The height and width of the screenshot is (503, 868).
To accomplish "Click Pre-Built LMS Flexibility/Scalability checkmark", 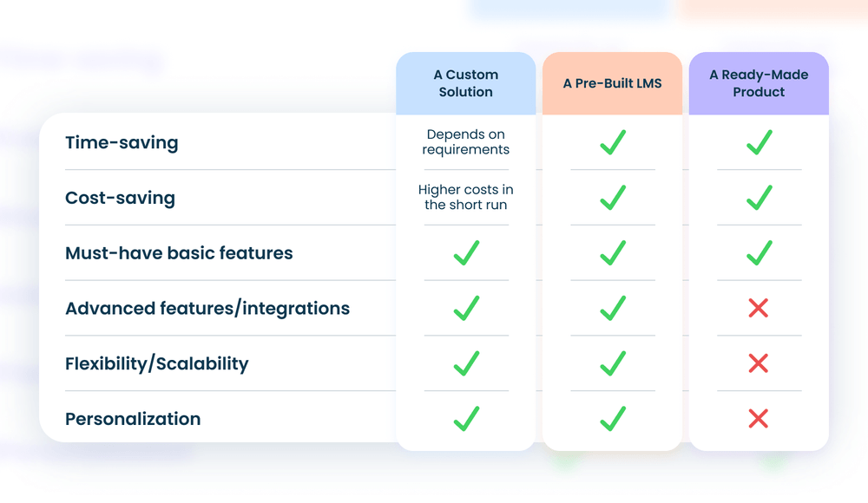I will click(613, 363).
